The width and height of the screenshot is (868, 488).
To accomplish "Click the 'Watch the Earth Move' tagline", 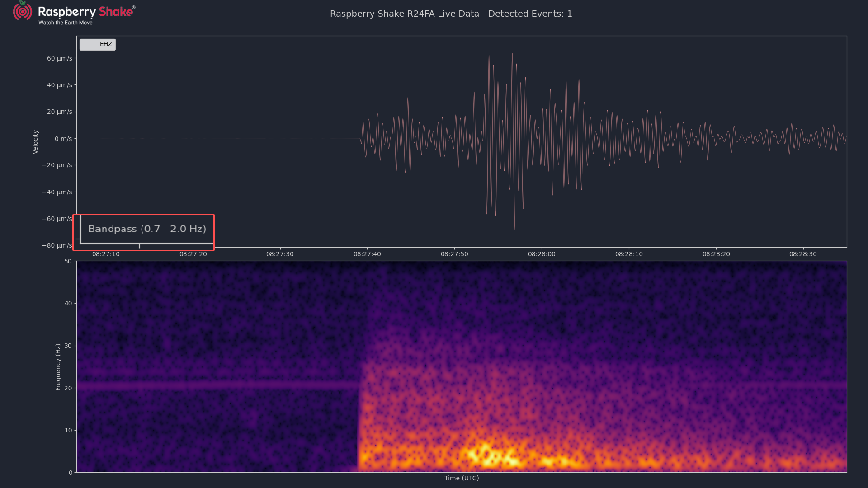I will pyautogui.click(x=66, y=23).
